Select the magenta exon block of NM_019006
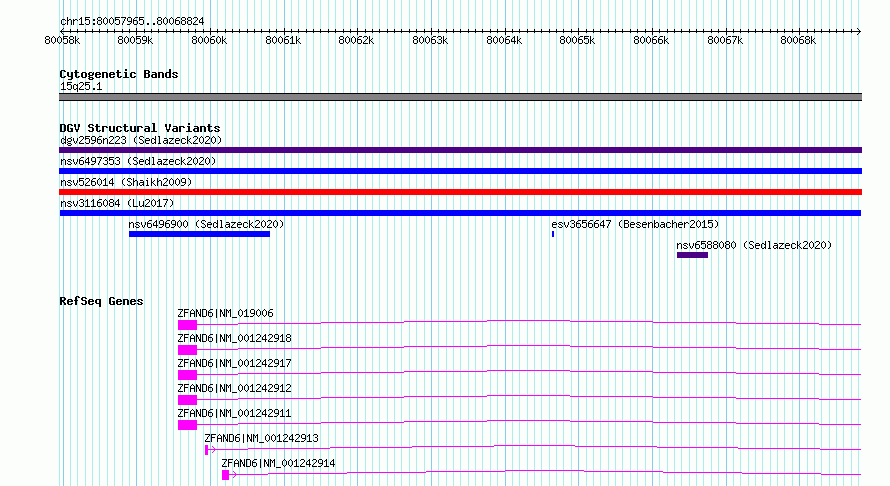Image resolution: width=890 pixels, height=486 pixels. tap(187, 325)
